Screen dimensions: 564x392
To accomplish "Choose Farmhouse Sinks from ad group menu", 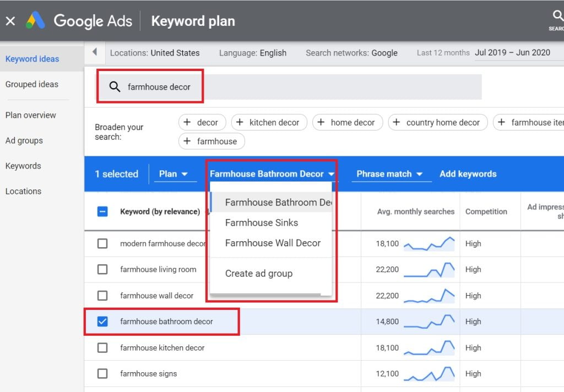I will click(x=262, y=223).
